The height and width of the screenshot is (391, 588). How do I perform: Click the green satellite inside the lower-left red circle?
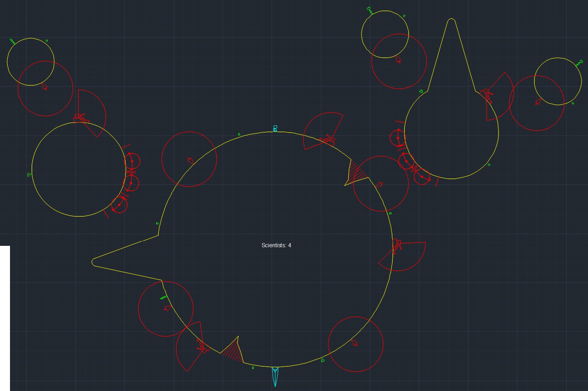pyautogui.click(x=163, y=298)
